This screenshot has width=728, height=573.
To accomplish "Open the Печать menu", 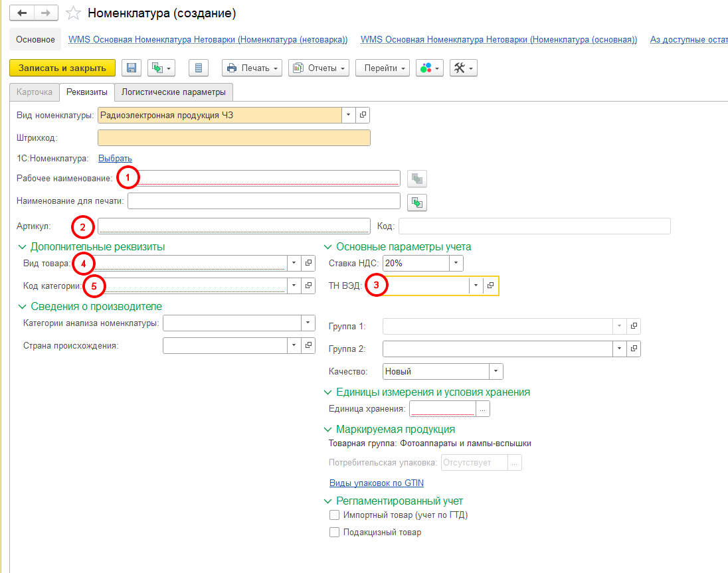I will coord(252,68).
